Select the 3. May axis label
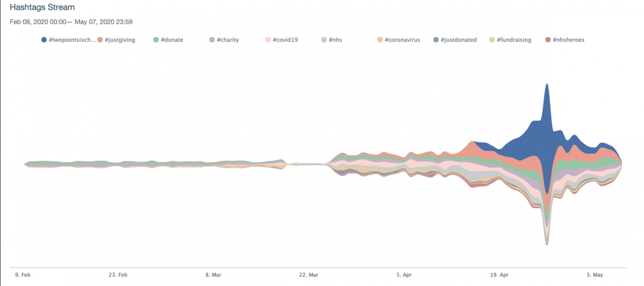Screen dimensions: 644x286 (x=595, y=275)
